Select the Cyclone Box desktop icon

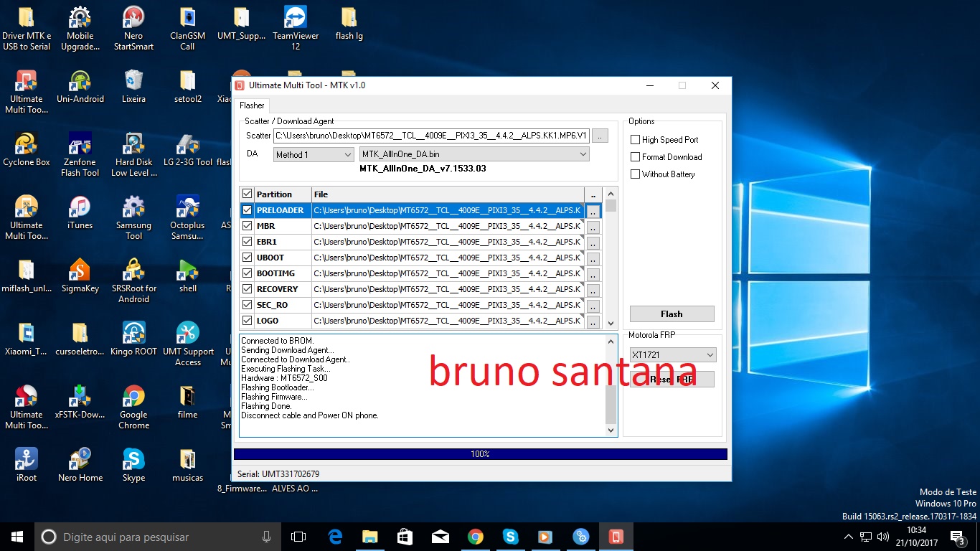tap(26, 150)
